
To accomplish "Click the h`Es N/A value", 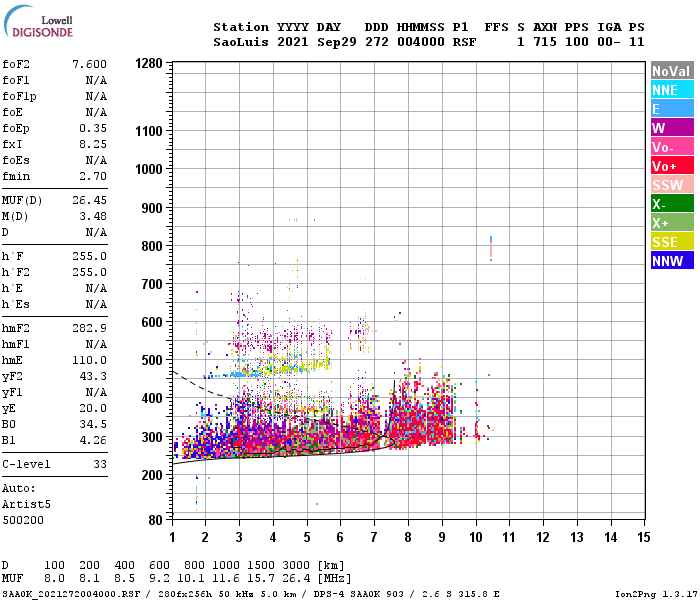I will click(x=96, y=304).
